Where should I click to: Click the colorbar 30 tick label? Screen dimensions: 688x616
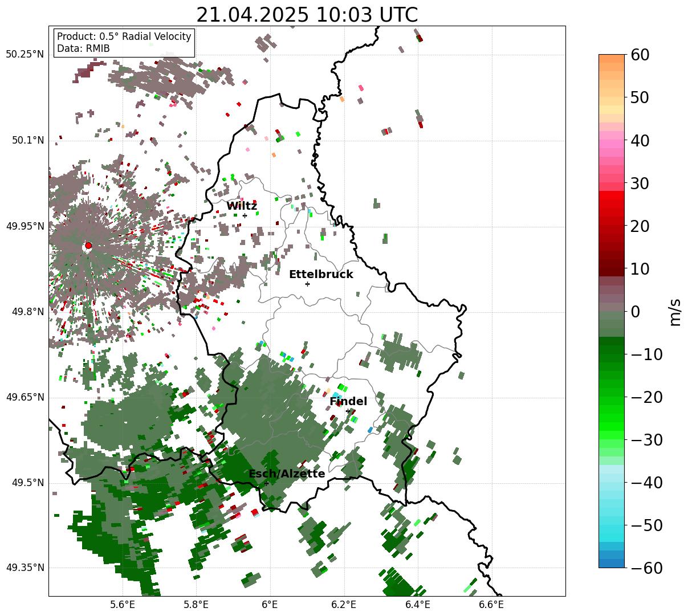tap(640, 183)
